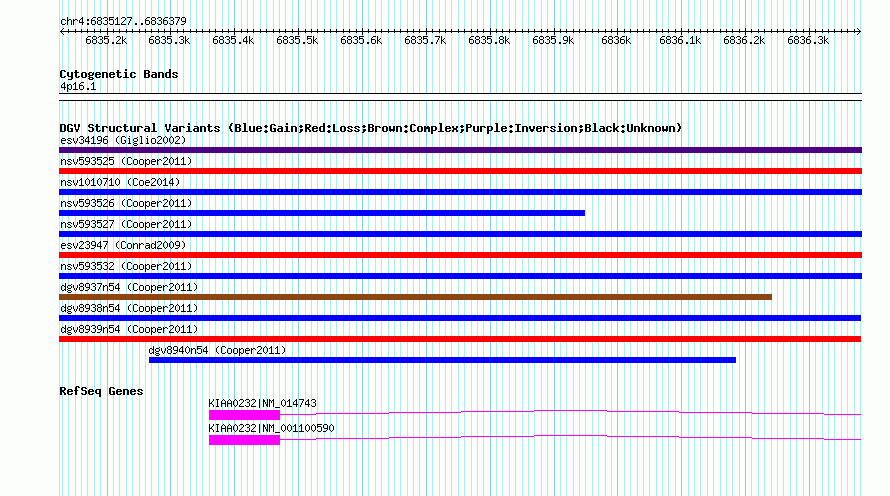Image resolution: width=890 pixels, height=496 pixels.
Task: Select the red dgv8939n54 loss bar
Action: (x=460, y=339)
